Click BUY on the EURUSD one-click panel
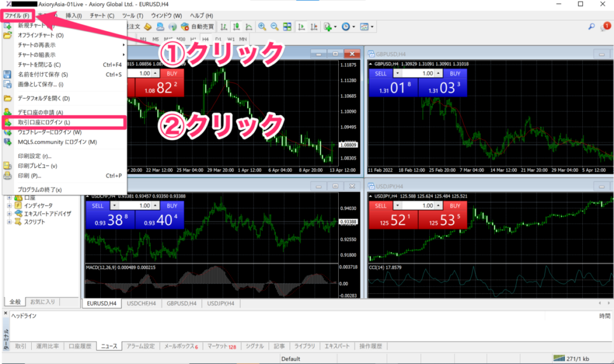 point(172,74)
